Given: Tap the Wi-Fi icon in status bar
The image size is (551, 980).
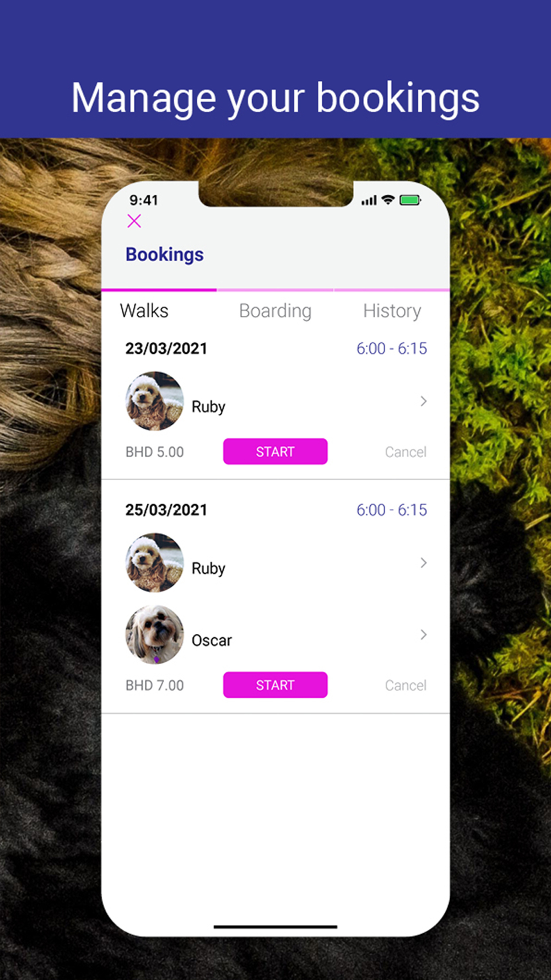Looking at the screenshot, I should point(388,200).
